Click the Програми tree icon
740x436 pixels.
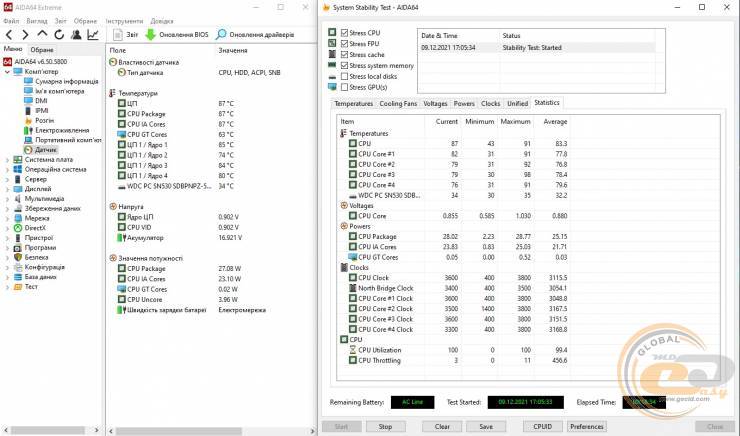pos(17,248)
